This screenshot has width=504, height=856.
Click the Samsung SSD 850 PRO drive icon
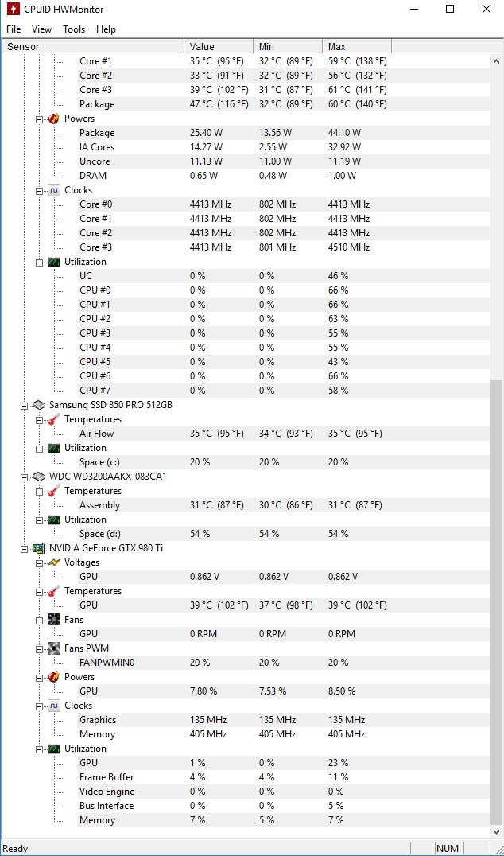point(38,405)
